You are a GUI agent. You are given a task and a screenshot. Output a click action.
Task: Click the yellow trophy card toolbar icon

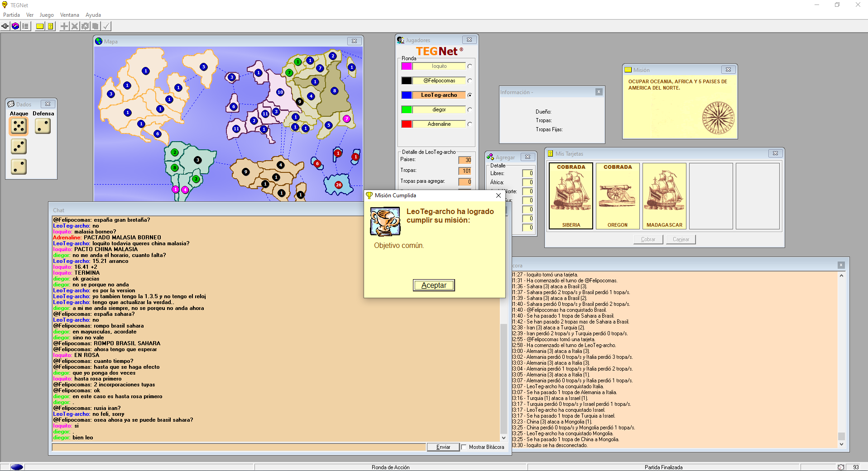coord(51,26)
